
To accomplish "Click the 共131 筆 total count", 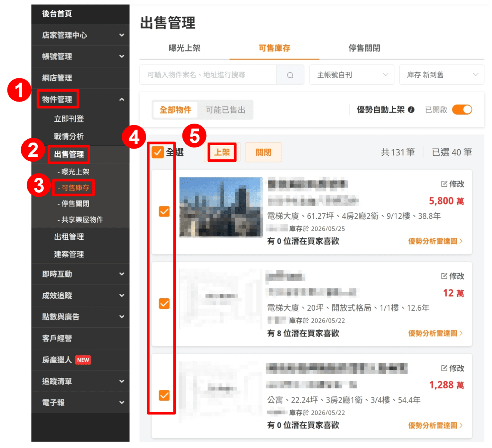I will pos(398,152).
